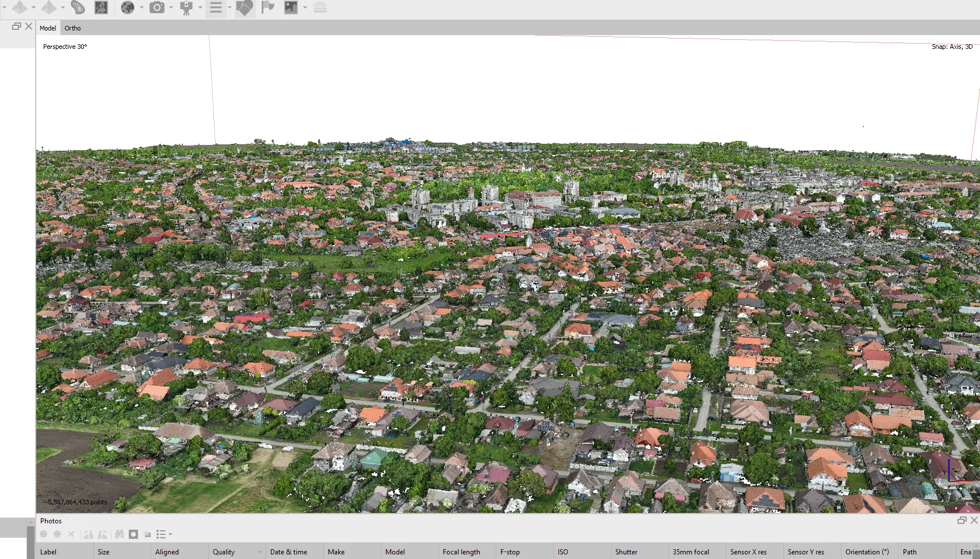Sort photos by the Quality column header
This screenshot has height=559, width=980.
click(224, 552)
